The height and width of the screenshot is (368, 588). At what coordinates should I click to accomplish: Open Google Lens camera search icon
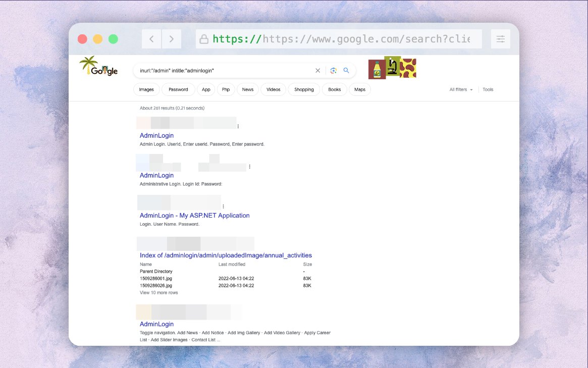[334, 71]
